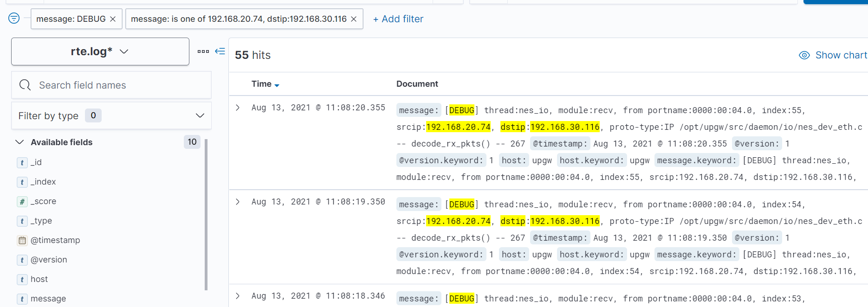Screen dimensions: 868x307
Task: Click + Add filter
Action: (398, 19)
